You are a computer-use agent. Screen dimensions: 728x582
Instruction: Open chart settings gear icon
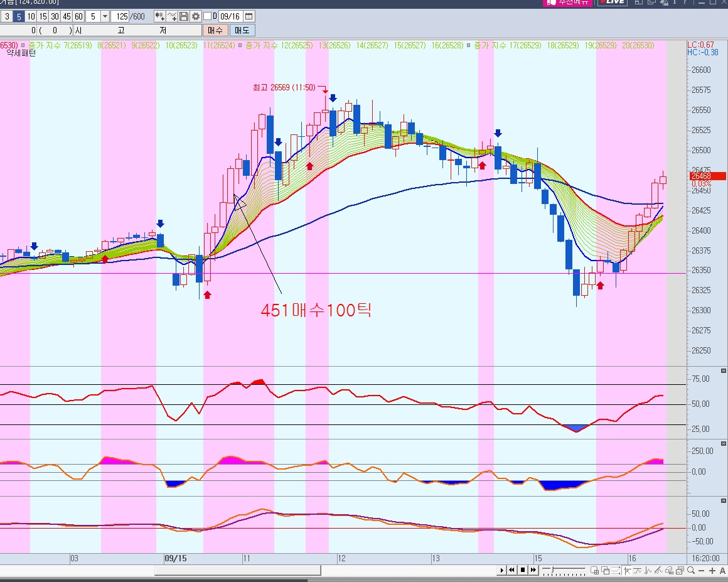click(x=196, y=17)
